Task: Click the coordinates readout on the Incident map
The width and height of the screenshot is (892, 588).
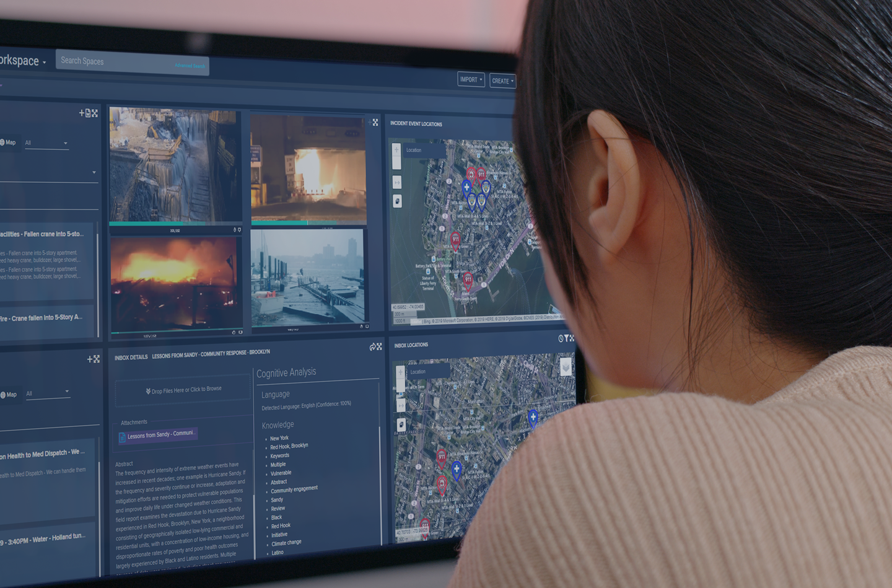Action: tap(408, 307)
